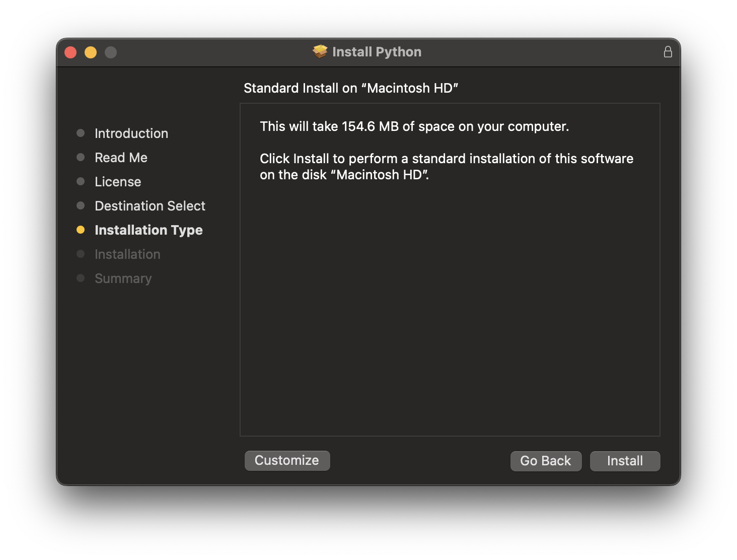
Task: Close the Install Python window
Action: (70, 52)
